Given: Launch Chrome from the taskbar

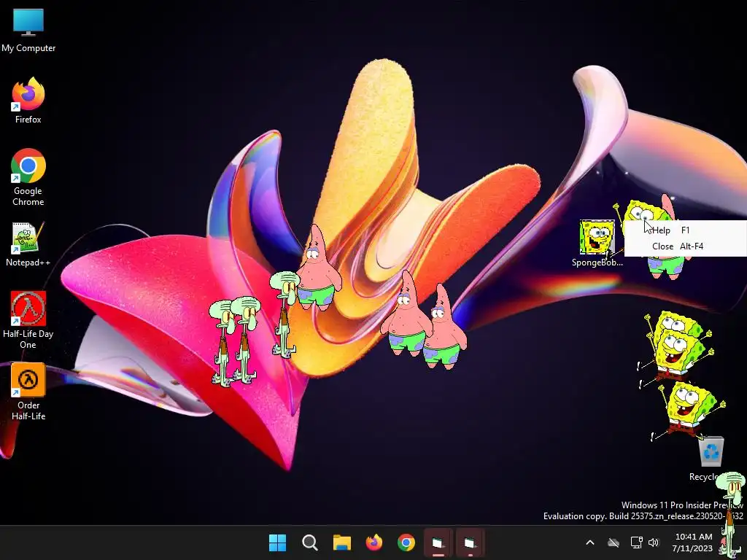Looking at the screenshot, I should tap(406, 542).
